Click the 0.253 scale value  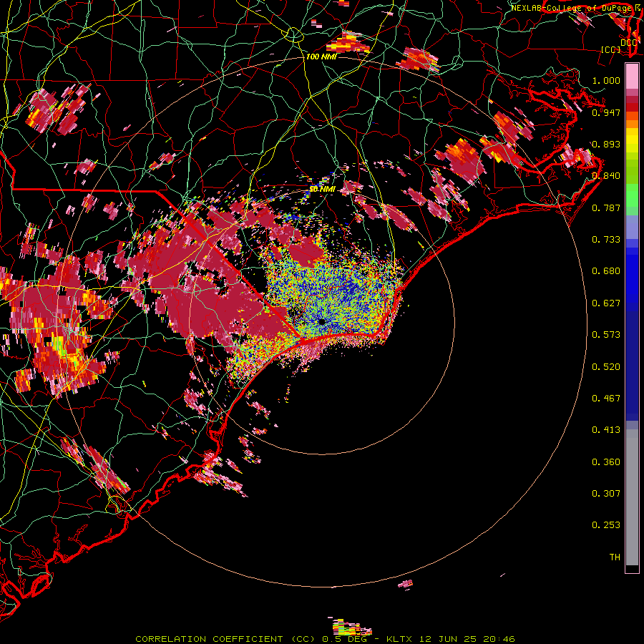coord(606,525)
